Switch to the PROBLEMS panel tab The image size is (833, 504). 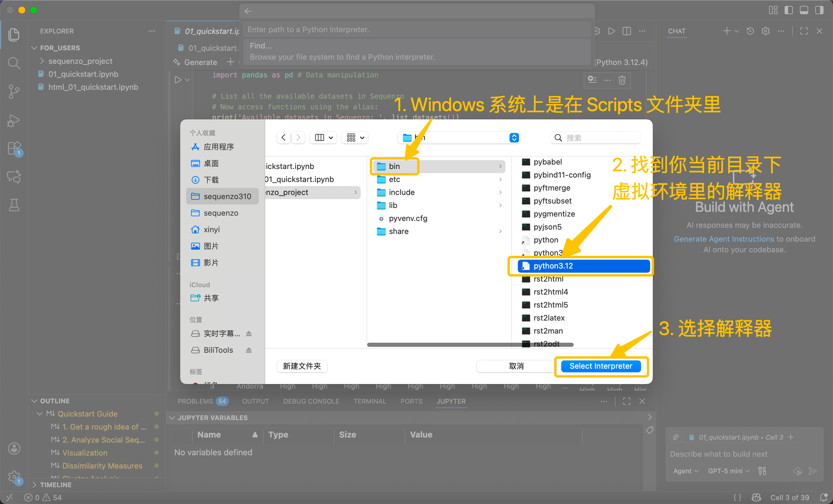(x=196, y=401)
